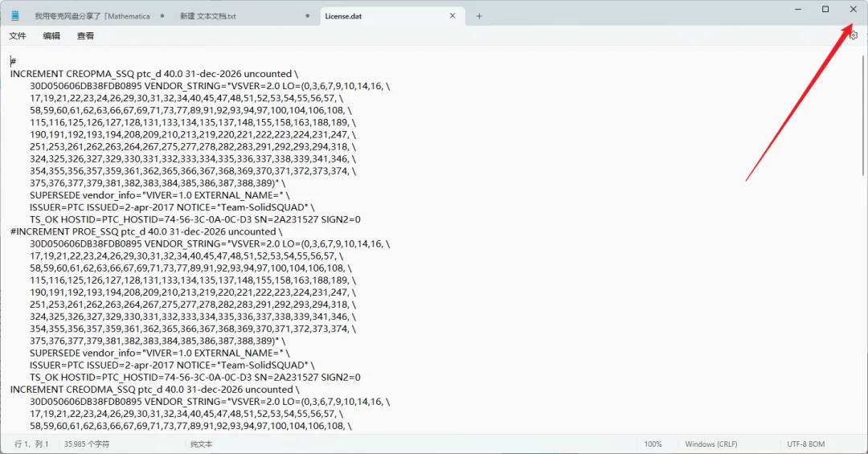
Task: Add a new tab with plus button
Action: point(479,16)
